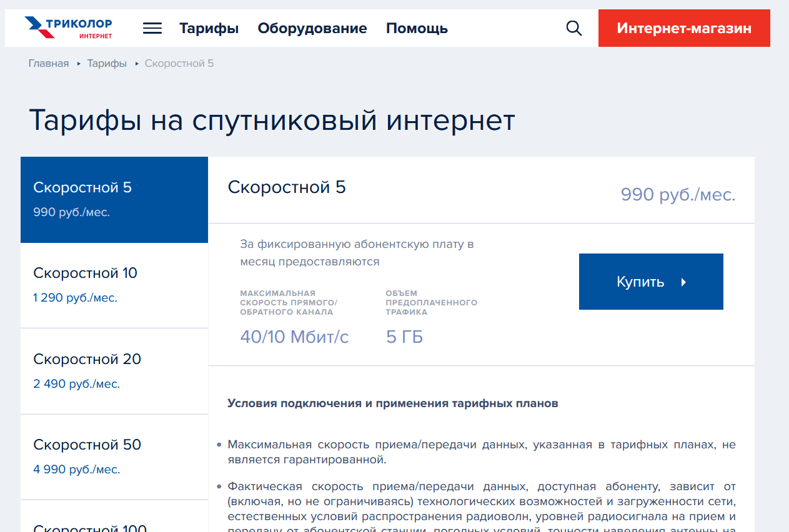789x532 pixels.
Task: Click the Скоростной 5 breadcrumb text
Action: [179, 63]
